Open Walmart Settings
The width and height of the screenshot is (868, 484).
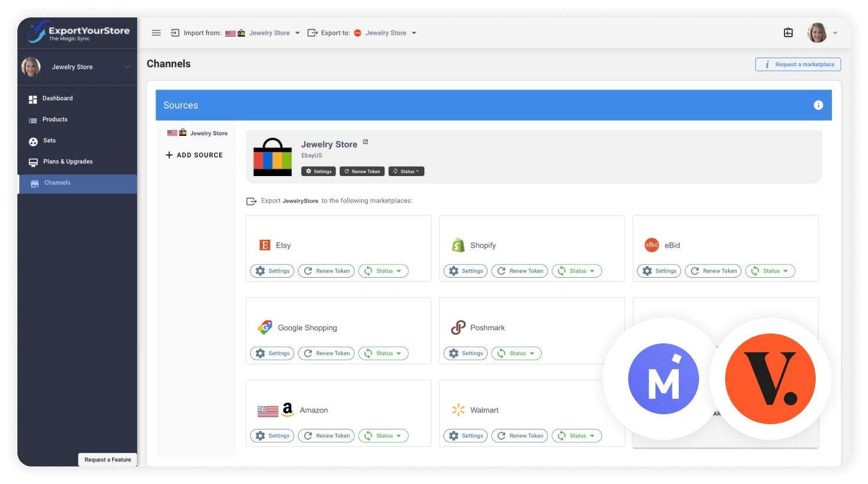click(466, 436)
